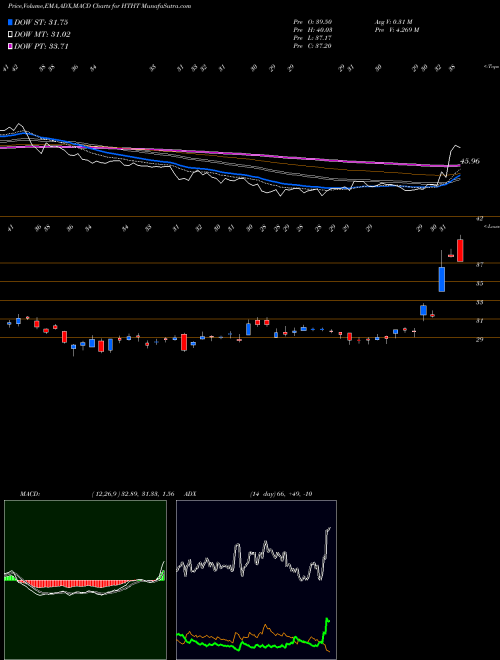Click the 45.96 price label on EMA chart
500x660 pixels.
tap(470, 161)
